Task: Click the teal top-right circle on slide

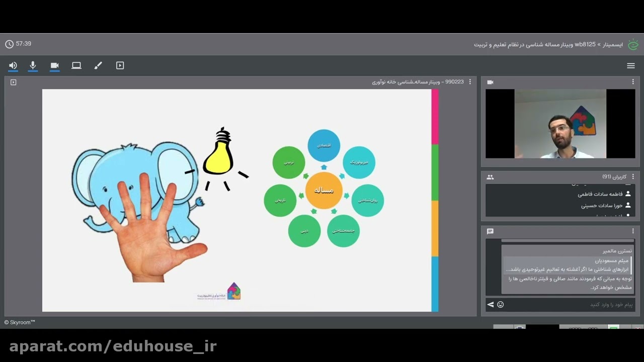Action: (359, 162)
